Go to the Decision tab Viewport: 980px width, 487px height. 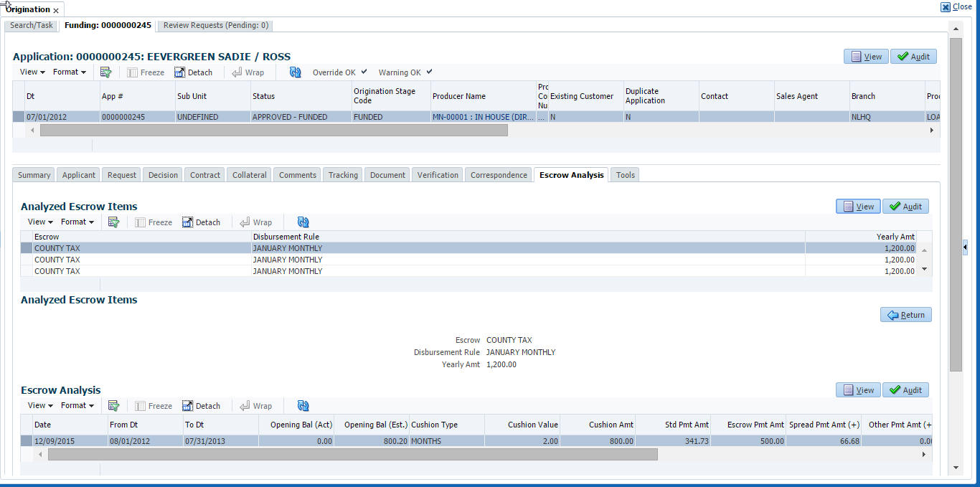click(x=164, y=175)
